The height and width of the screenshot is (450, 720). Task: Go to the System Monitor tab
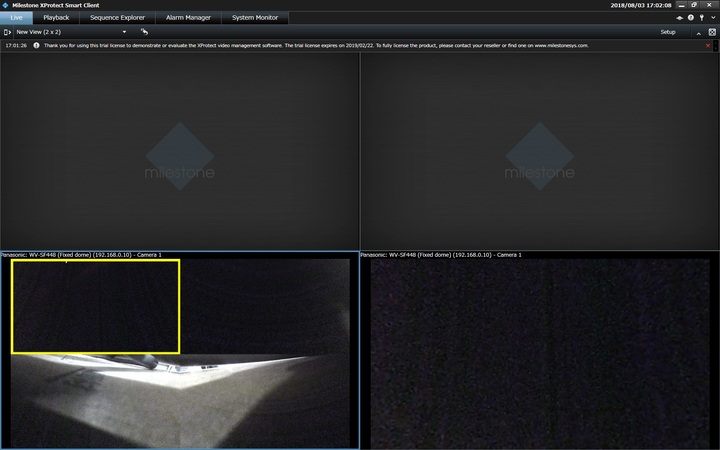pos(255,18)
